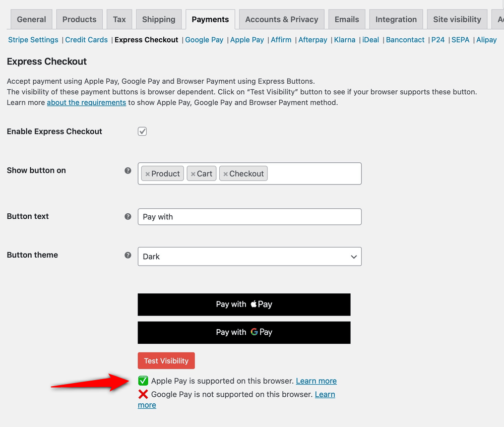Switch to the General tab
This screenshot has height=427, width=504.
tap(31, 19)
